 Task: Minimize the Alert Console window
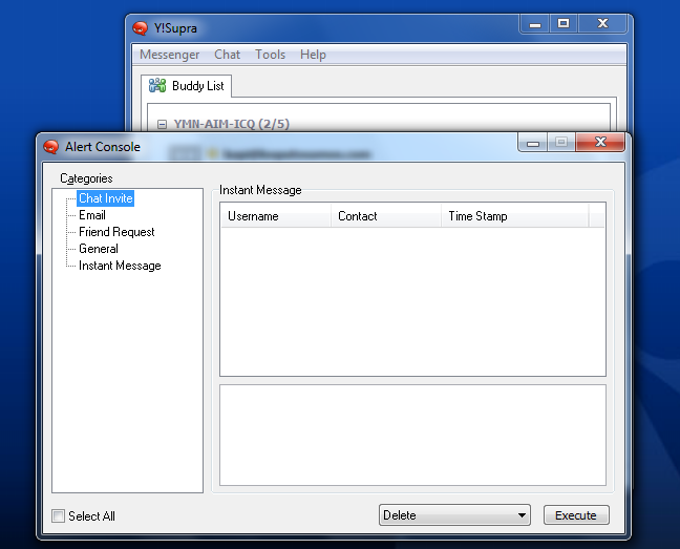click(x=533, y=143)
